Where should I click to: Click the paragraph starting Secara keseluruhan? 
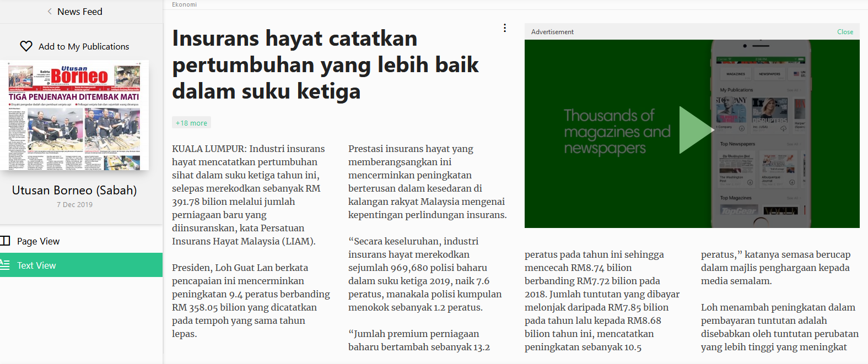click(x=425, y=274)
